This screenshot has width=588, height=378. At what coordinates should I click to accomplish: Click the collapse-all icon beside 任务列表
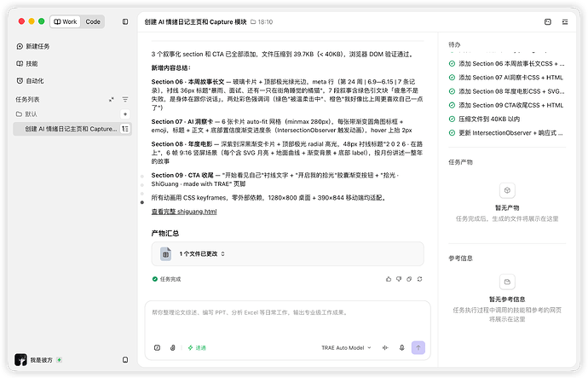pyautogui.click(x=112, y=100)
